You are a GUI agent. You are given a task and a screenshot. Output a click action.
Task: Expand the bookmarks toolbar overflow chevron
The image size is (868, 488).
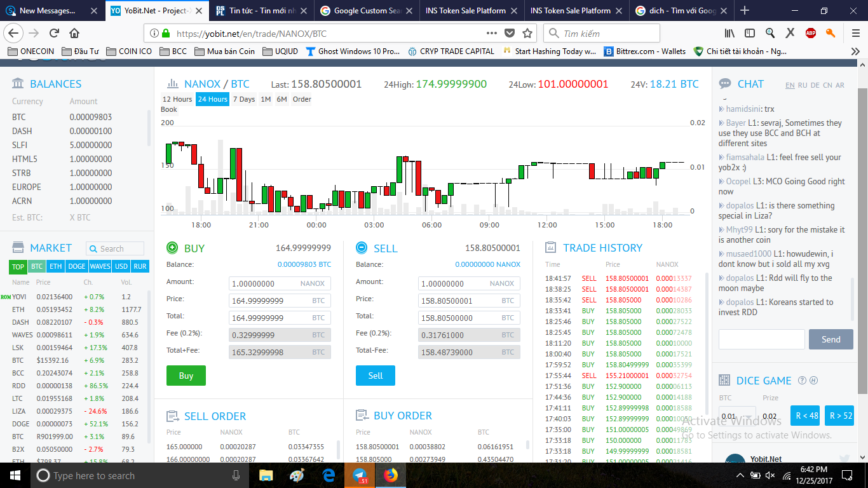[855, 51]
